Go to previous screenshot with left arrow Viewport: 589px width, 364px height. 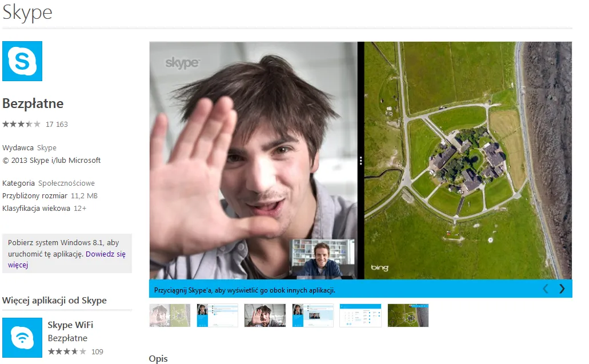(546, 289)
